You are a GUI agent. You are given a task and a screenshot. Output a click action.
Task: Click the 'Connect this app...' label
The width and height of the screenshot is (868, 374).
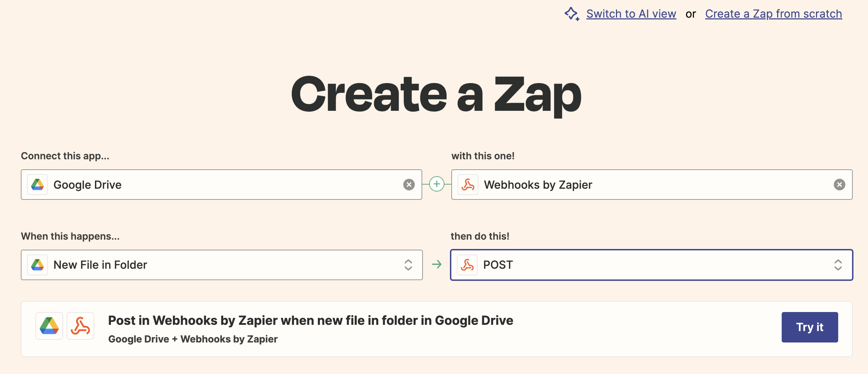click(65, 156)
